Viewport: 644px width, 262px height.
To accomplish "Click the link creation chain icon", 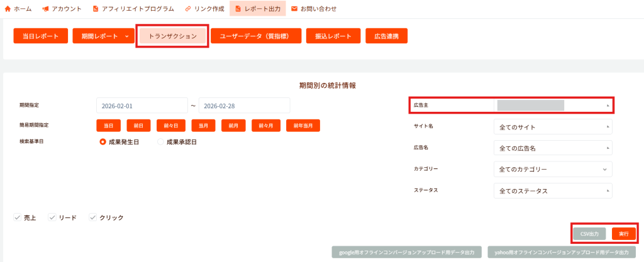I will coord(188,9).
